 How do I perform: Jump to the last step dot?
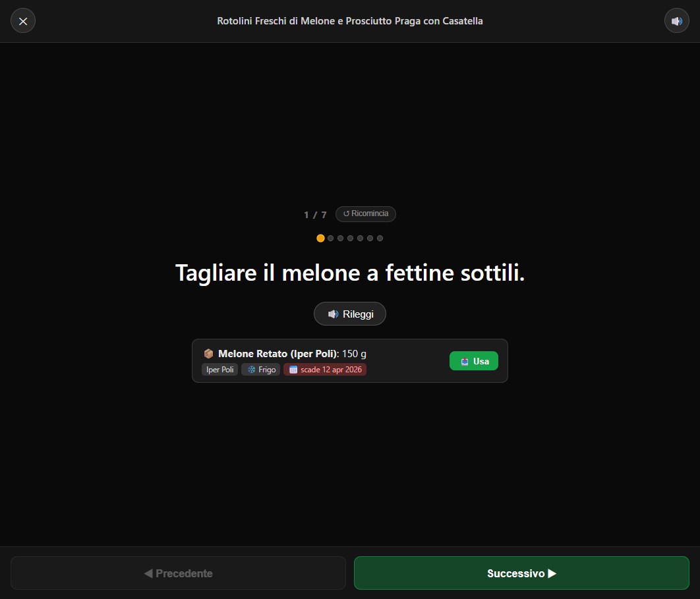pyautogui.click(x=380, y=238)
